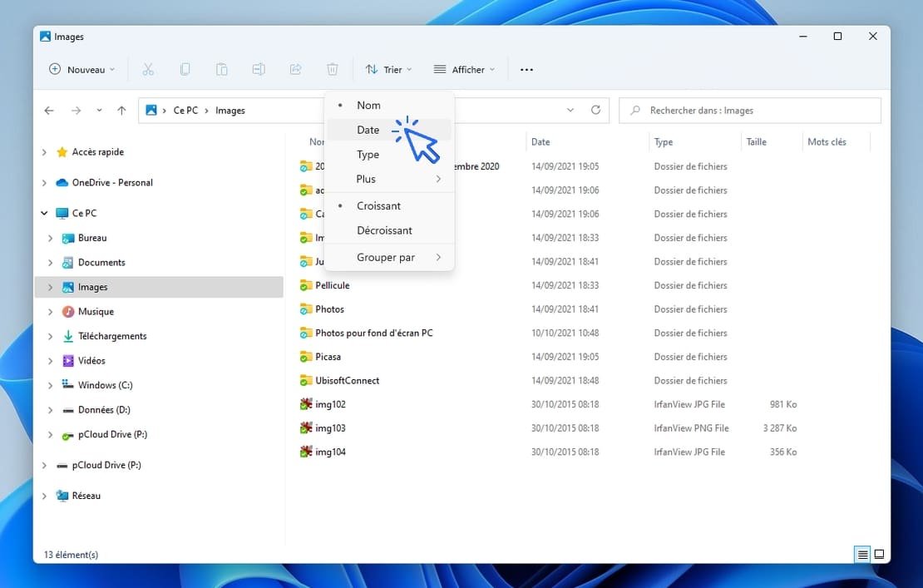The height and width of the screenshot is (588, 923).
Task: Expand the Accès rapide tree node
Action: [x=44, y=152]
